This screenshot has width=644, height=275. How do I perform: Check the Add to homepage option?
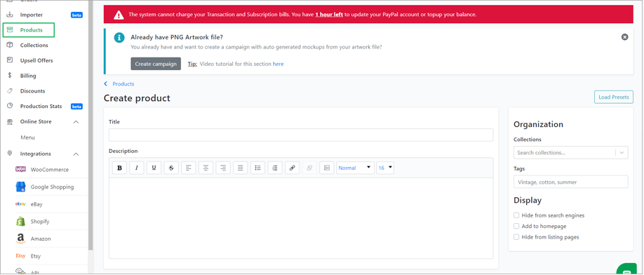[516, 226]
